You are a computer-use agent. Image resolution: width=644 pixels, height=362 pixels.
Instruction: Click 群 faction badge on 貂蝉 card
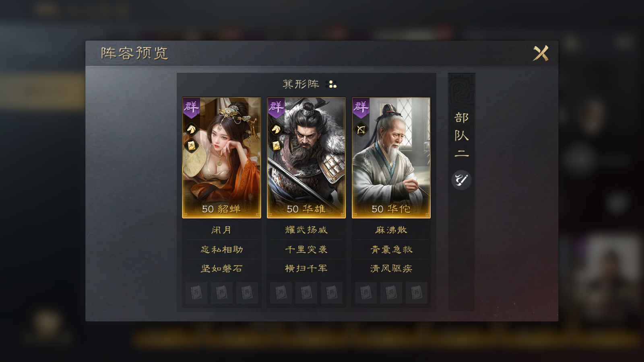(x=192, y=108)
